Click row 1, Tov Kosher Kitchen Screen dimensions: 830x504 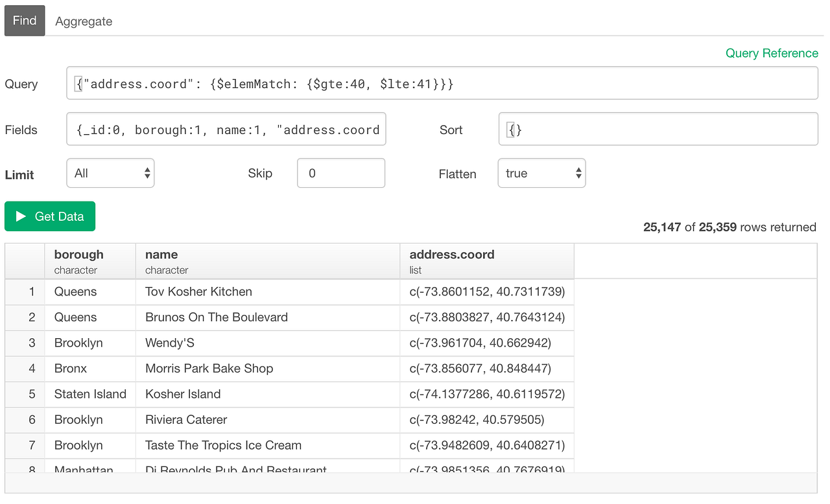pyautogui.click(x=197, y=292)
